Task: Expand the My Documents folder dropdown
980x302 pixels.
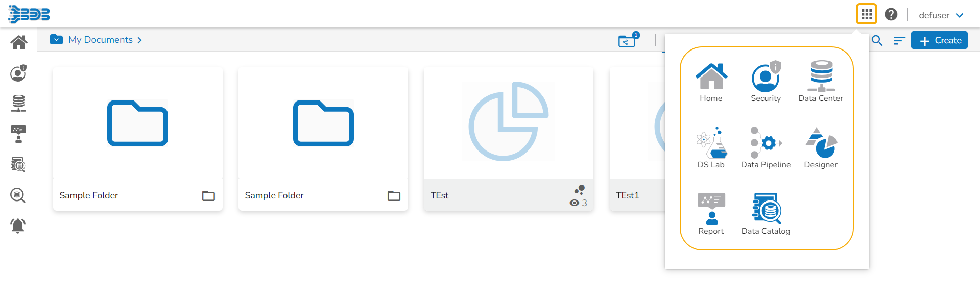Action: 56,40
